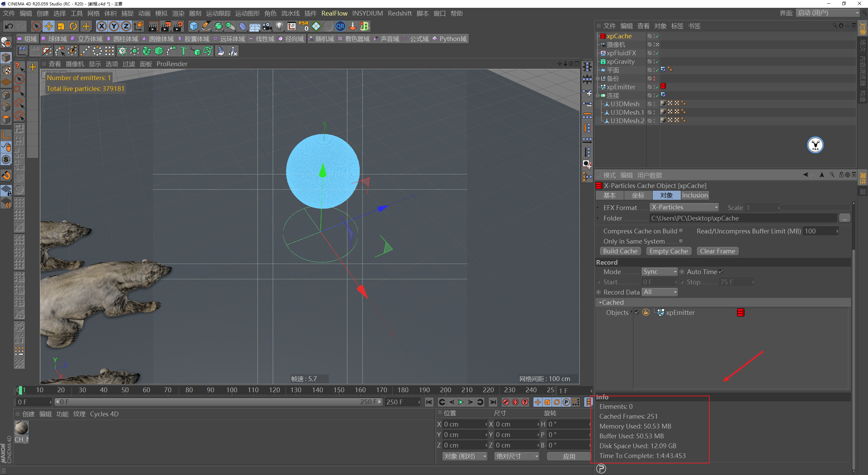Click the undo arrow icon
This screenshot has width=868, height=475.
pos(9,26)
